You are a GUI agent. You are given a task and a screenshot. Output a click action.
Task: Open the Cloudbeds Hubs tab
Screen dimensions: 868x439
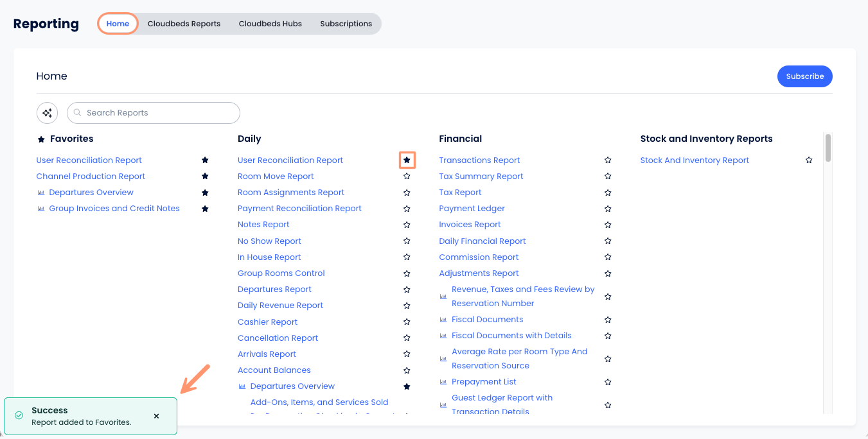tap(270, 24)
